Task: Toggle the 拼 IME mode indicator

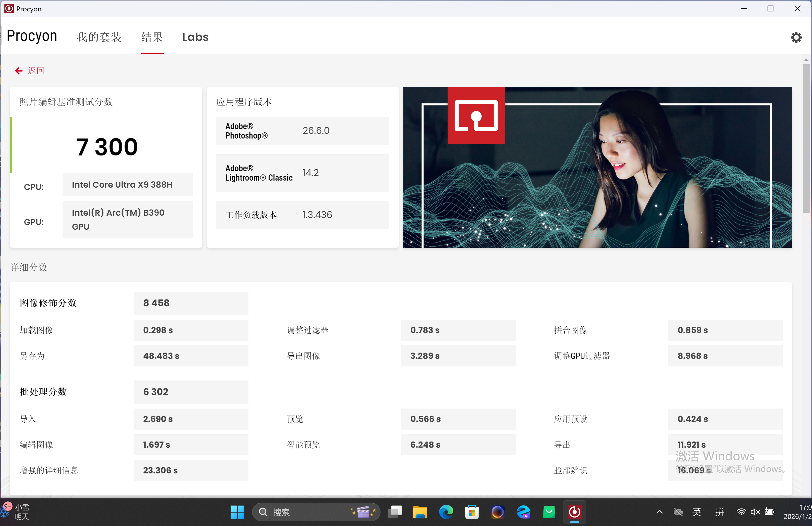Action: (x=720, y=512)
